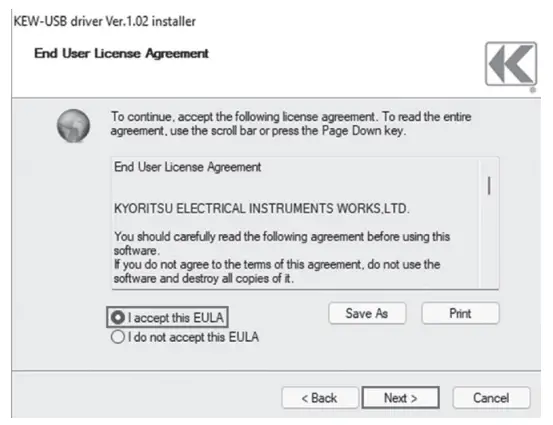Screen dimensions: 553x425
Task: Select the 'I accept this EULA' radio button
Action: [x=118, y=317]
